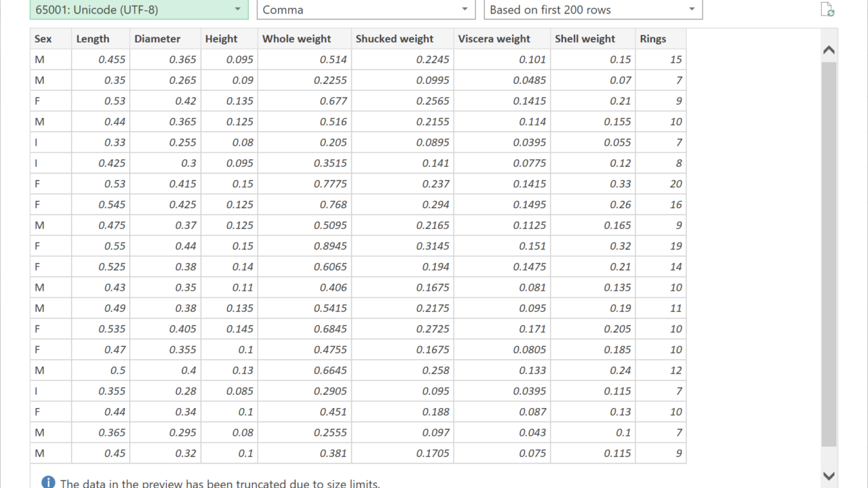Click the Shucked weight value 0.097
This screenshot has width=868, height=488.
pos(402,433)
